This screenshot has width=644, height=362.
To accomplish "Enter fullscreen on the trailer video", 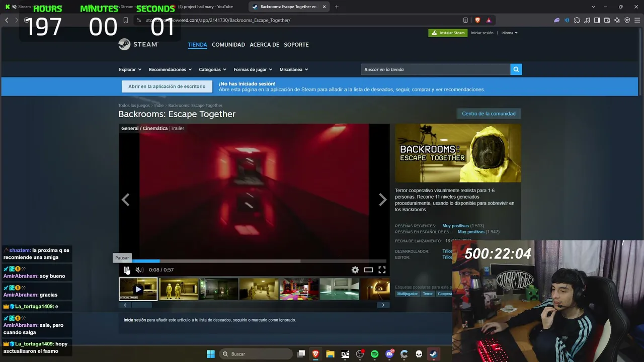I will (382, 270).
